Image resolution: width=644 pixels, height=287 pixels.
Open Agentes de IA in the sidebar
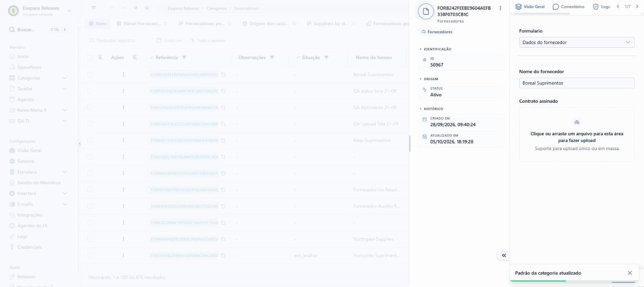pyautogui.click(x=32, y=226)
